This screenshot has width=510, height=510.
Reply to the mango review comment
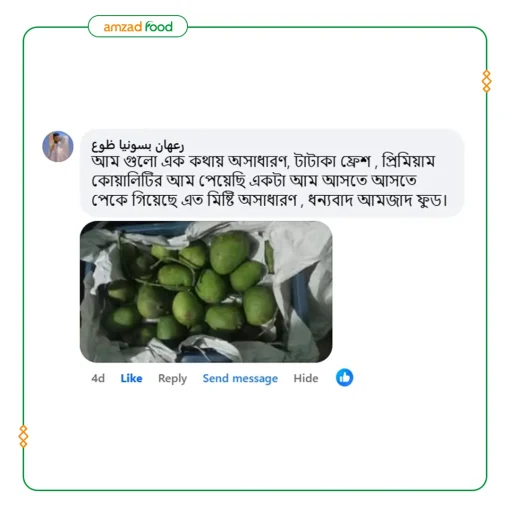[x=172, y=379]
